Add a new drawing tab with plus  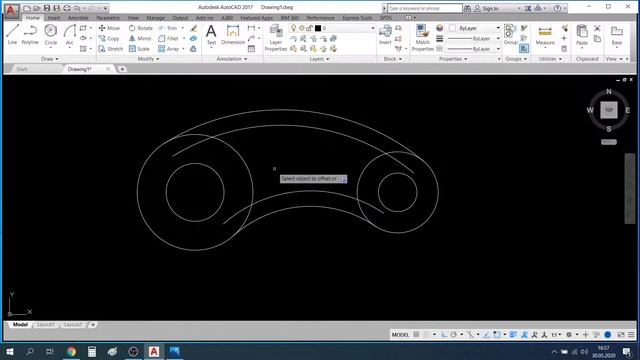tap(122, 69)
